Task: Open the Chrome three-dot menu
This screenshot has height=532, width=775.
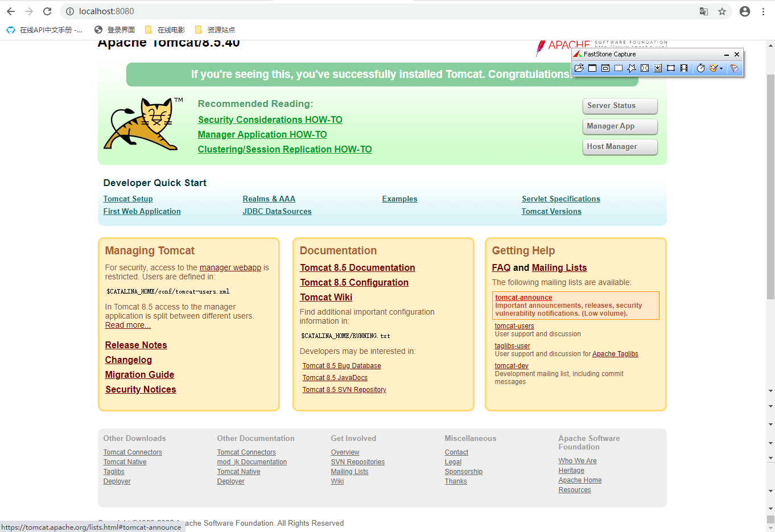Action: (764, 11)
